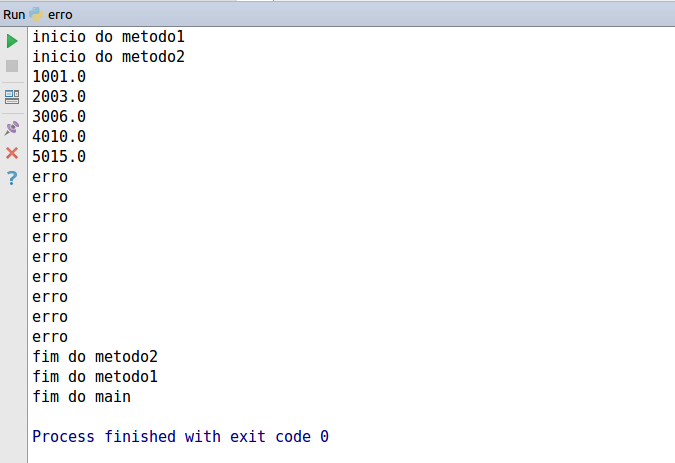The image size is (675, 463).
Task: Click the Restore Layout icon in sidebar
Action: [12, 97]
